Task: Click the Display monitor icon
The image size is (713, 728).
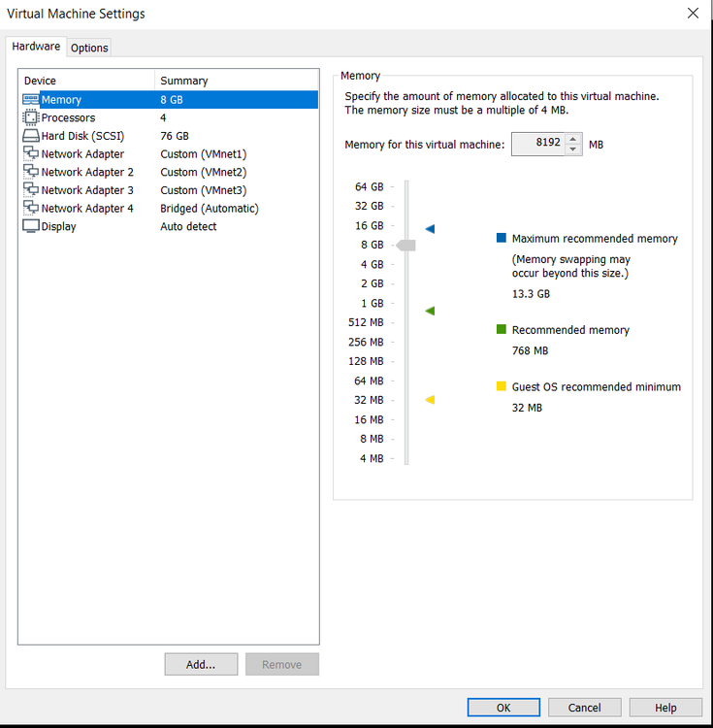Action: 31,226
